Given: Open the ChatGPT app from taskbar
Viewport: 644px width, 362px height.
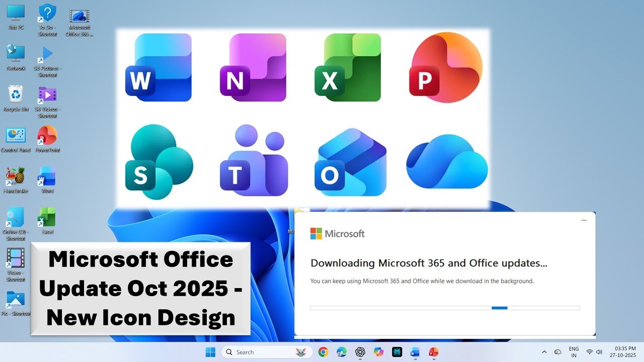Looking at the screenshot, I should (x=360, y=352).
